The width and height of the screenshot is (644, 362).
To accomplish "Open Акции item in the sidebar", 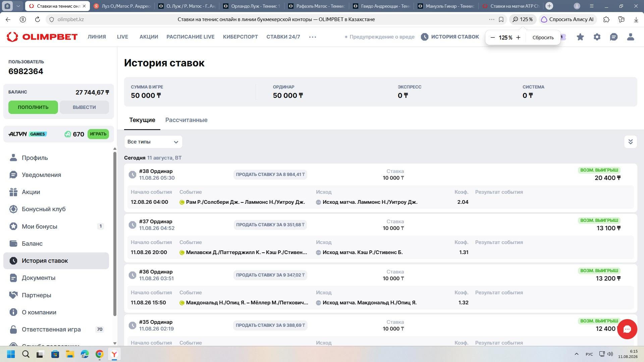I will point(56,192).
